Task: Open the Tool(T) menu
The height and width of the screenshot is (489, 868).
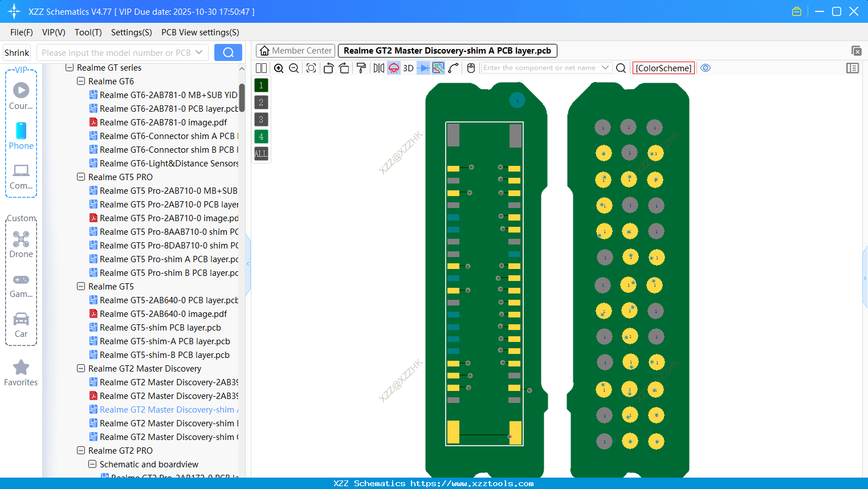Action: [x=88, y=32]
